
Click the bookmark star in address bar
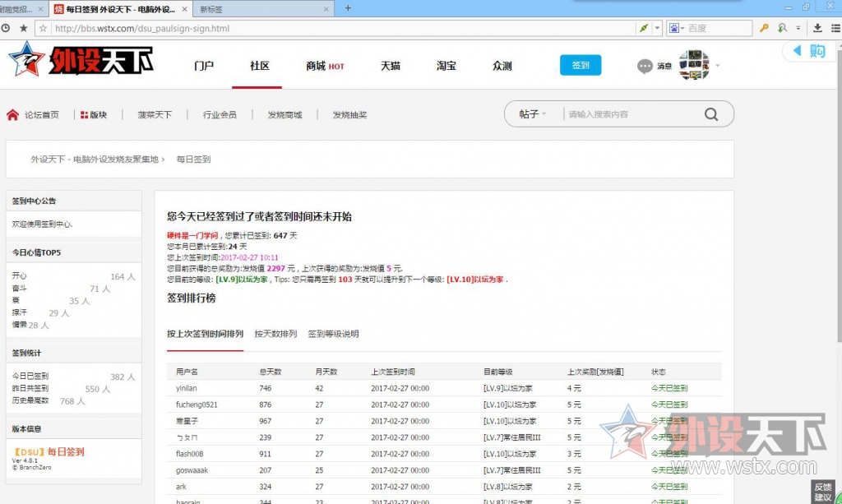[24, 28]
